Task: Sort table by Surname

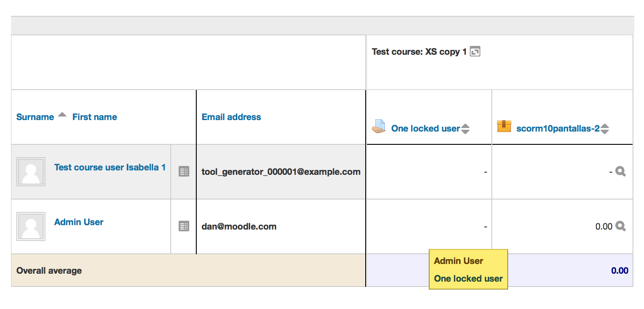Action: click(x=35, y=117)
